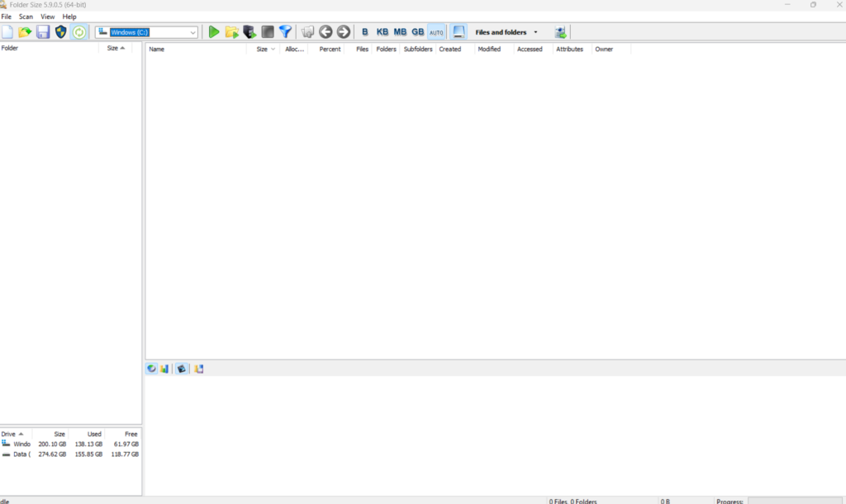Viewport: 846px width, 504px height.
Task: Open the Scan menu
Action: point(26,17)
